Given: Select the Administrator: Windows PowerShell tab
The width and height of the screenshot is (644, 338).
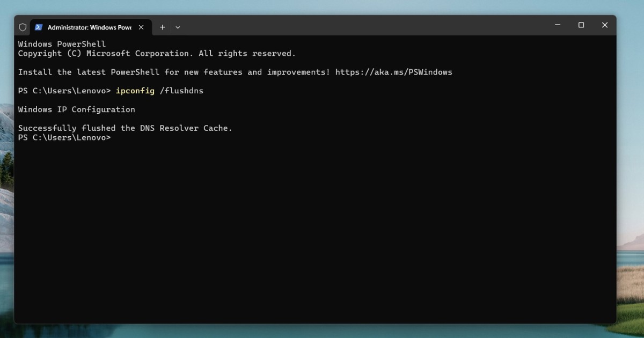Looking at the screenshot, I should [89, 27].
